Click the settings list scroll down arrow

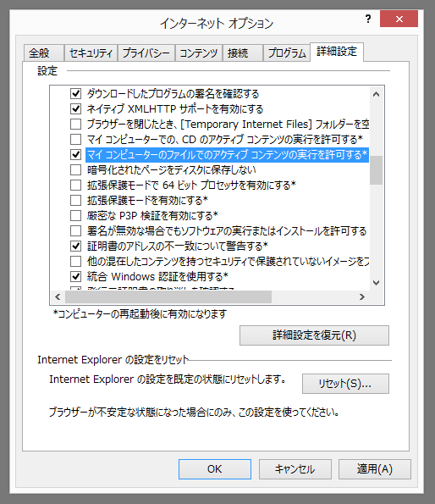tap(376, 283)
